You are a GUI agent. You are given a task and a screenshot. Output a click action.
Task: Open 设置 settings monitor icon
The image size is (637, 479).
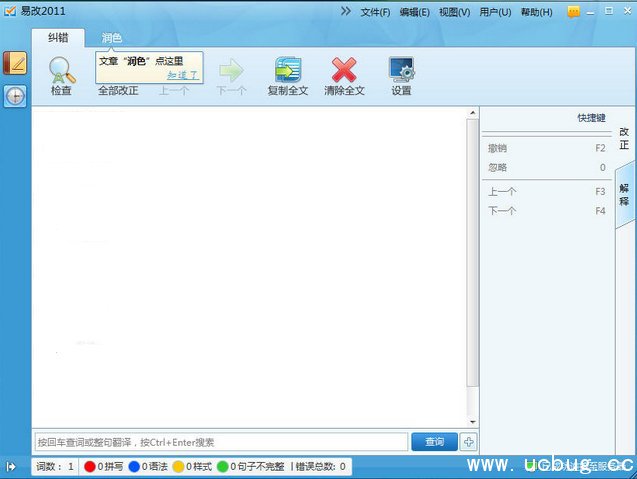(x=401, y=70)
